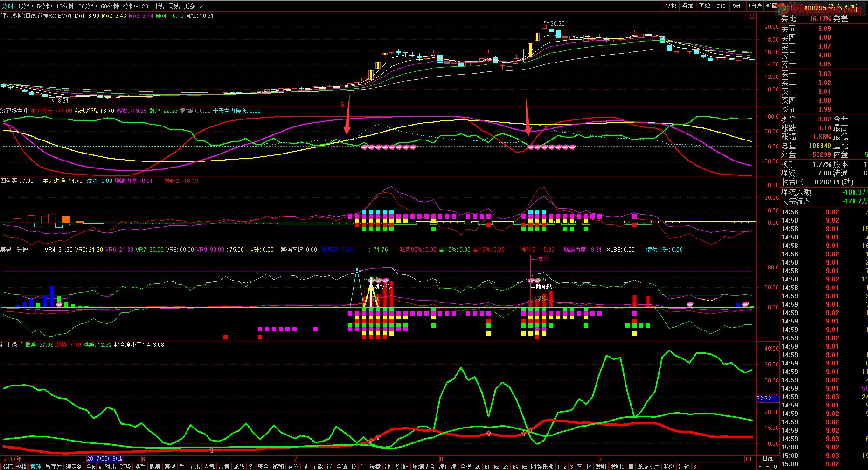Click the minus zoom-out button at bottom
The width and height of the screenshot is (868, 470).
(767, 466)
